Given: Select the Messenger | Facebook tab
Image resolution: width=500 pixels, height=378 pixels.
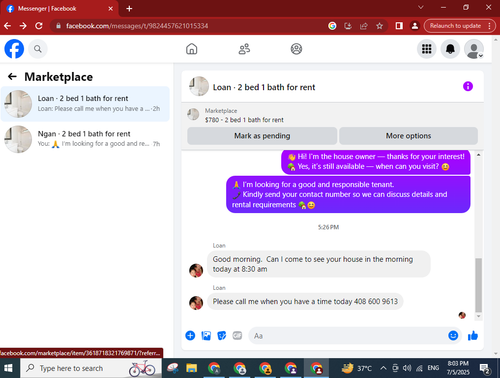Looking at the screenshot, I should pyautogui.click(x=59, y=9).
